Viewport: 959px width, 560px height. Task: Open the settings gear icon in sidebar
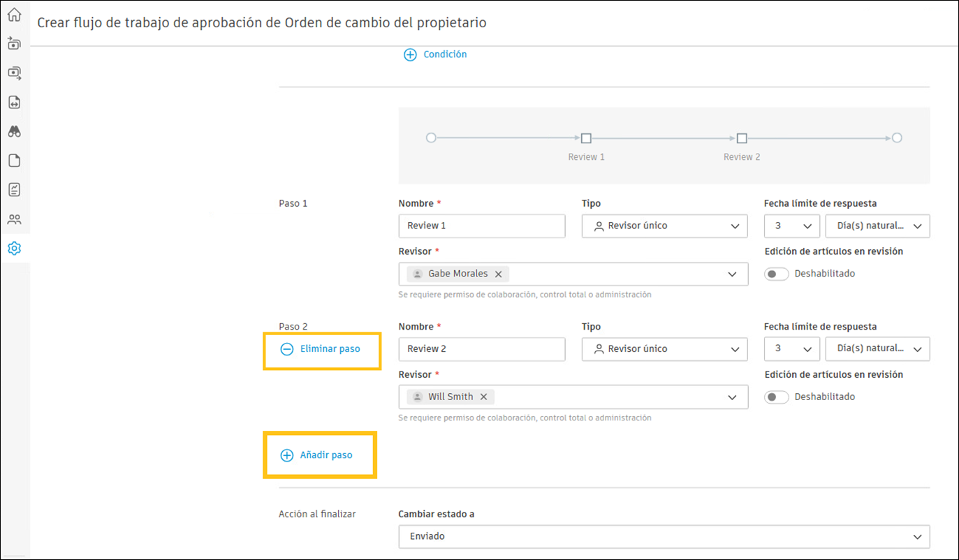pos(14,248)
